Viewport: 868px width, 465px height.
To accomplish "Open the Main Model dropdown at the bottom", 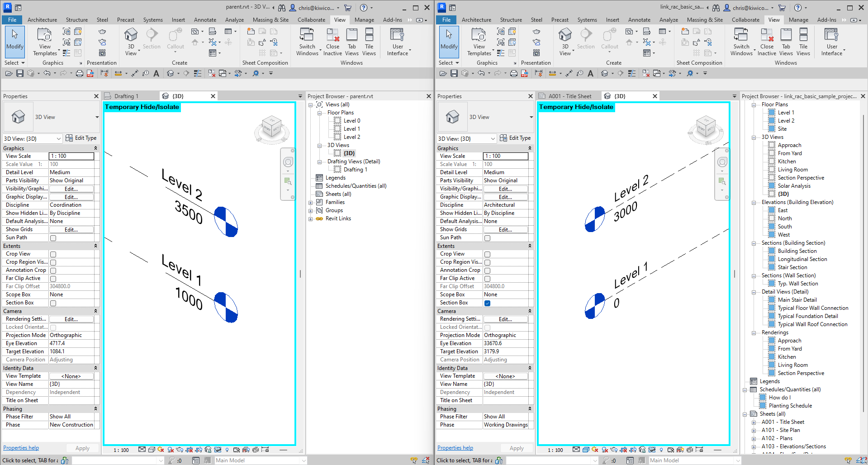I will pos(303,460).
